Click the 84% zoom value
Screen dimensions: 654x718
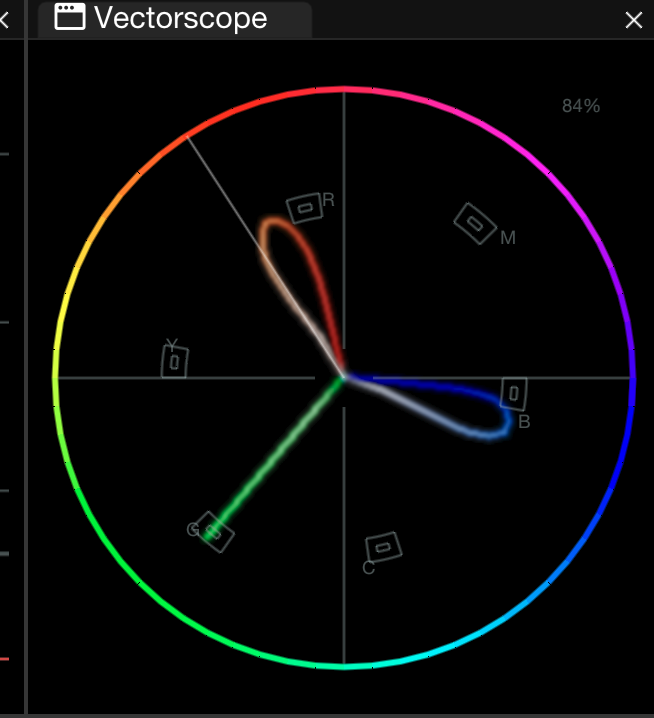coord(581,106)
